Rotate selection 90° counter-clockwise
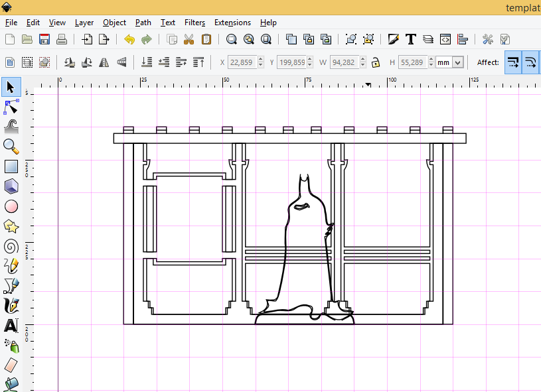 [69, 62]
